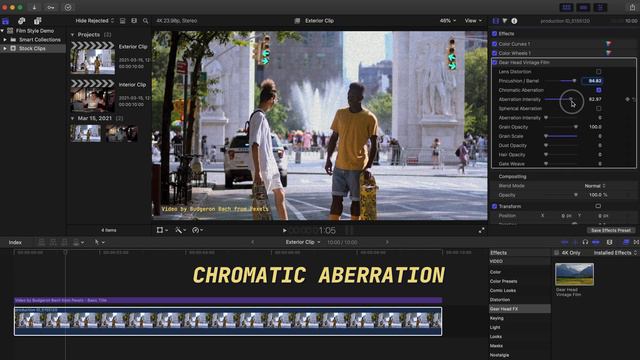The height and width of the screenshot is (360, 640).
Task: Show the Libraries sidebar icon
Action: point(5,21)
